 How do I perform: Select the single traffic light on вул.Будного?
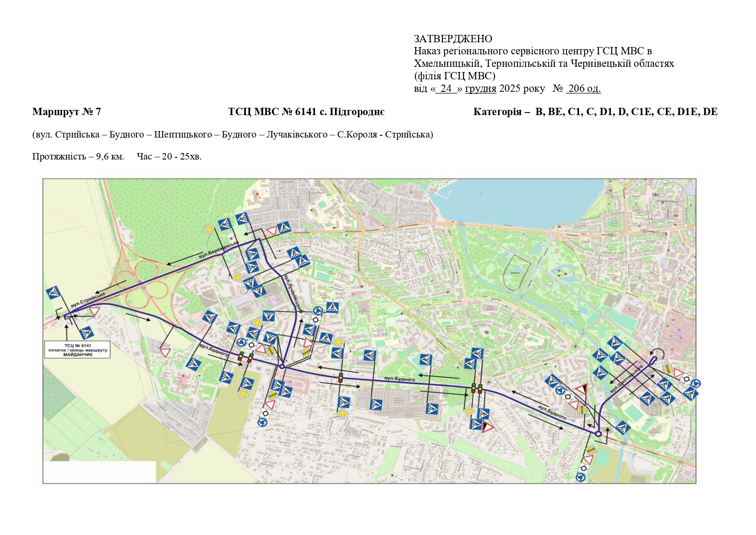pos(340,378)
